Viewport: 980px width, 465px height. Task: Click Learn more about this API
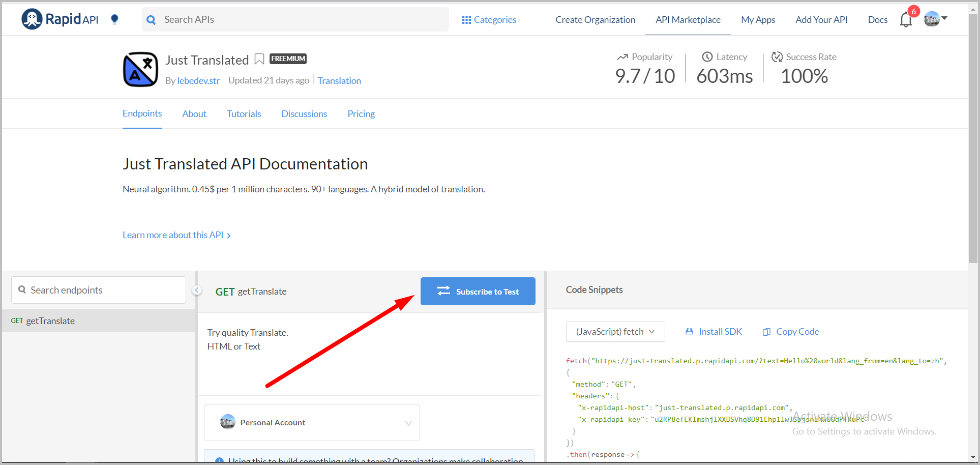pyautogui.click(x=176, y=235)
